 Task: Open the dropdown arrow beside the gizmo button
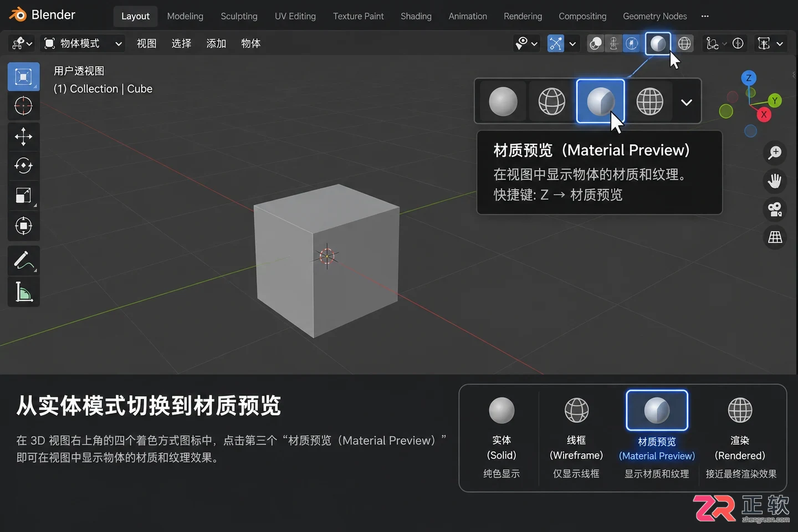[572, 43]
